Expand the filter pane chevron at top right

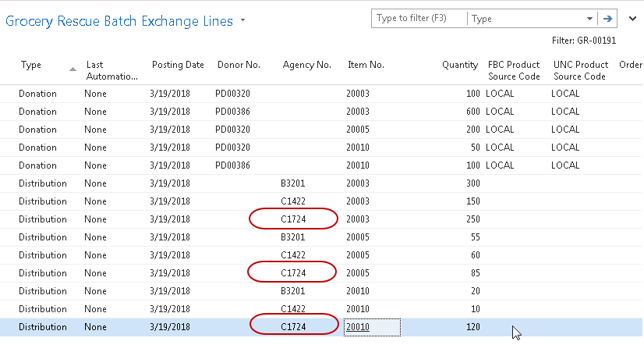pos(630,19)
